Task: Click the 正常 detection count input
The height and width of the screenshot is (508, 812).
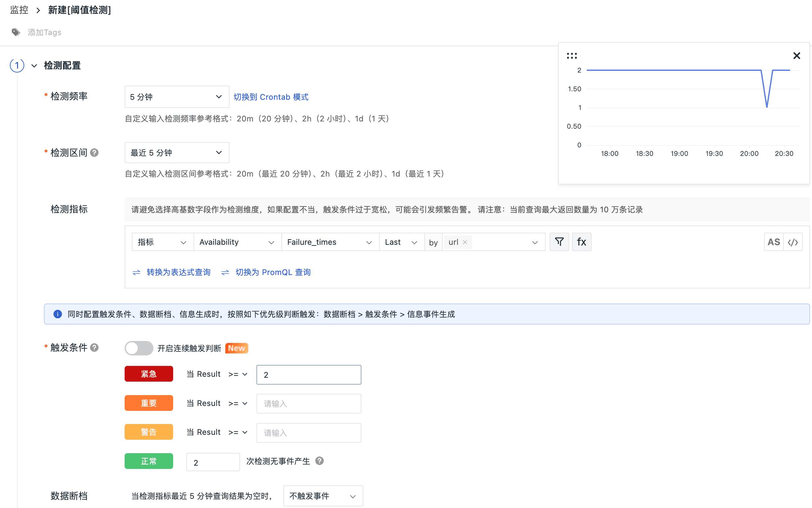Action: click(x=213, y=462)
